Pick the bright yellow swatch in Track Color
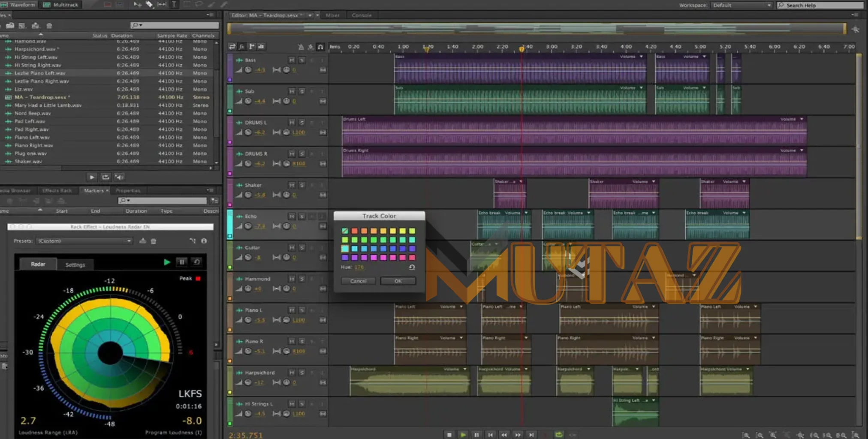The height and width of the screenshot is (439, 868). pos(402,231)
